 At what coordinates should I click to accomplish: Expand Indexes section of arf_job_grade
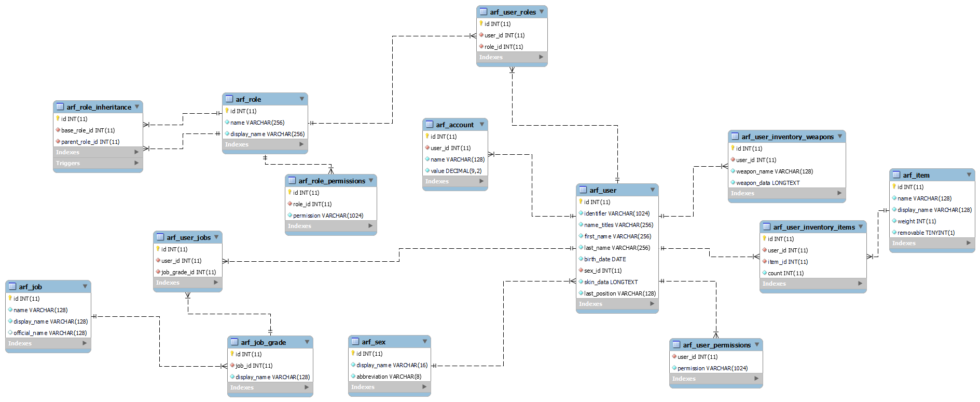point(307,387)
